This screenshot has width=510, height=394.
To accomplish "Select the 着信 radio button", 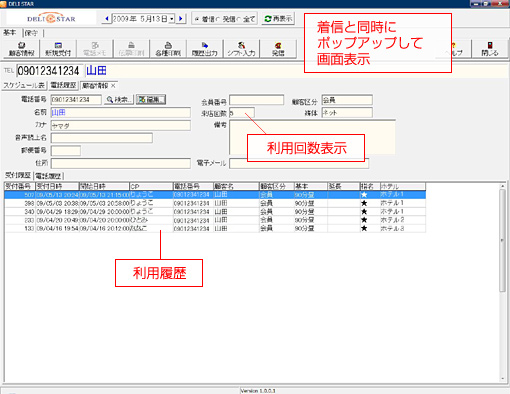I will (x=197, y=19).
